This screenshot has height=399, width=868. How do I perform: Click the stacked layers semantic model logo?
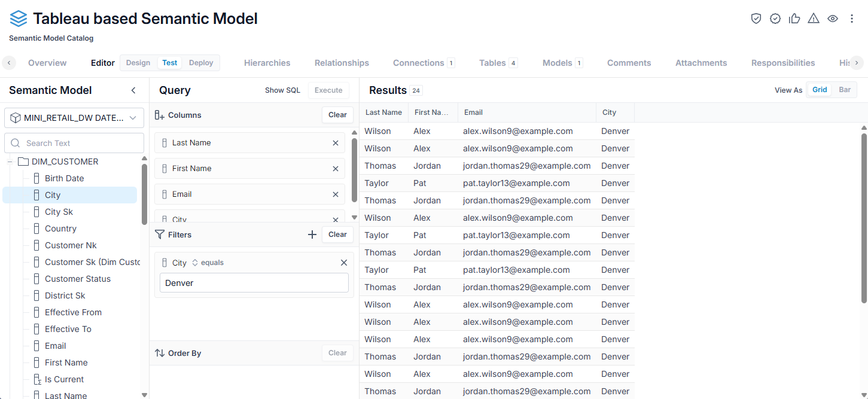point(19,19)
